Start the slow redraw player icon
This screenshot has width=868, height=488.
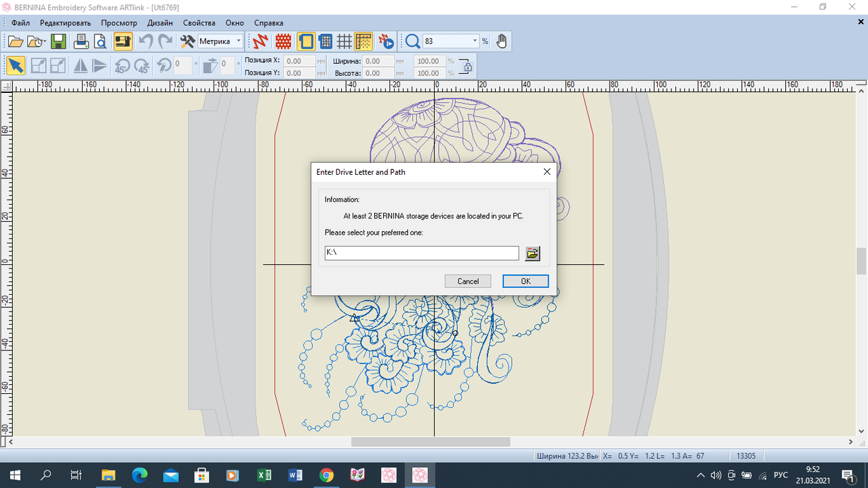(387, 41)
